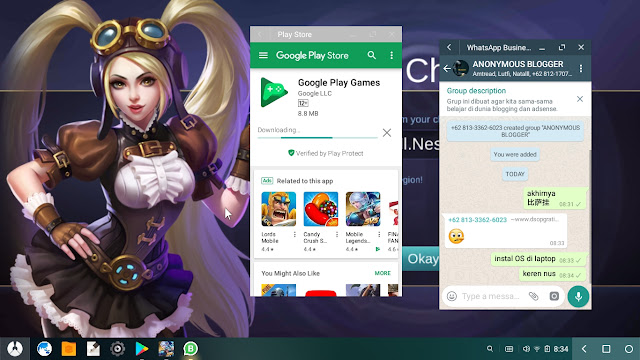Click the attachment paperclip icon
Viewport: 640px width, 360px height.
pyautogui.click(x=533, y=296)
